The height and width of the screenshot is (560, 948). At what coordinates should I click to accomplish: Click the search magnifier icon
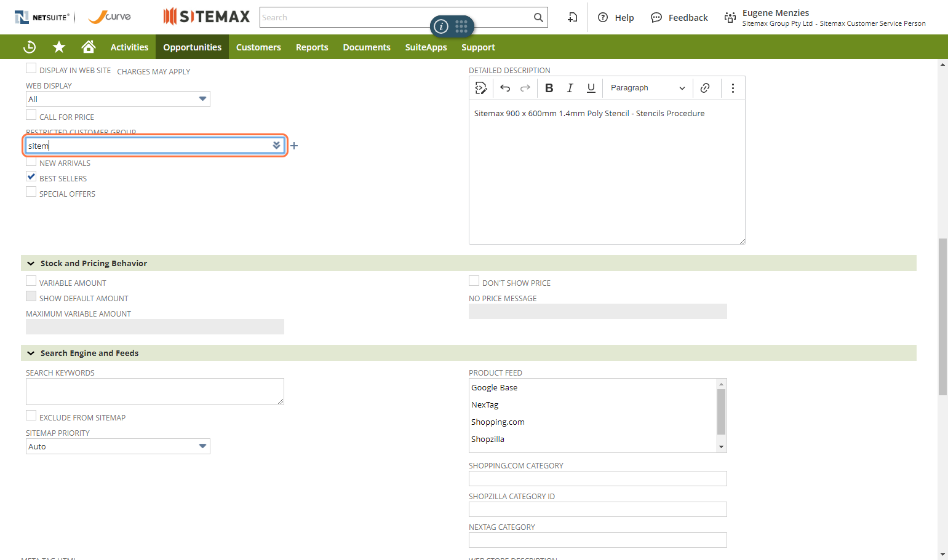click(x=538, y=17)
